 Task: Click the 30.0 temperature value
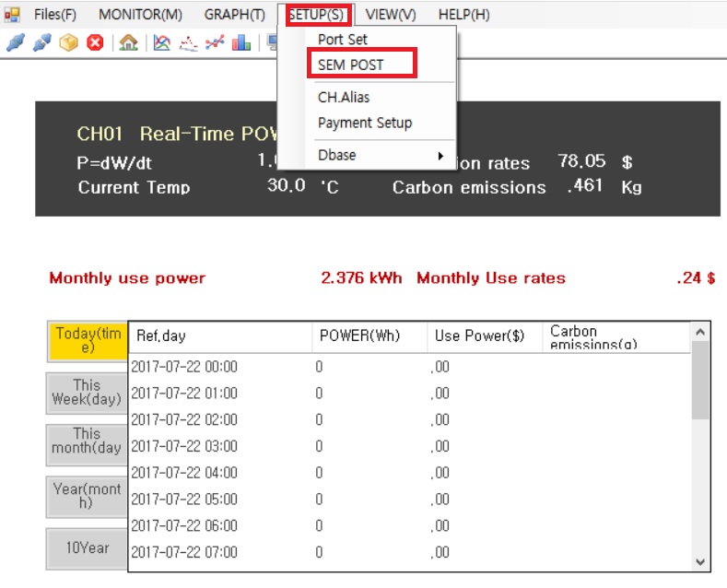coord(286,185)
